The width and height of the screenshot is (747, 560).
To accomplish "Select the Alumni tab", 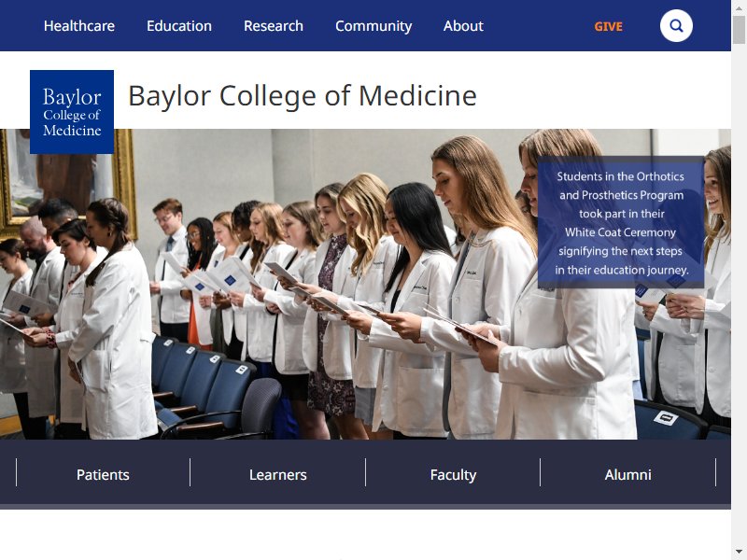I will tap(627, 474).
